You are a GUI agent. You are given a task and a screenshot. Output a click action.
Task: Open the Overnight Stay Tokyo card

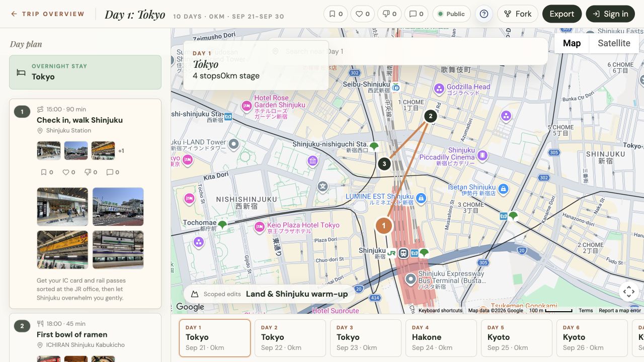tap(85, 72)
